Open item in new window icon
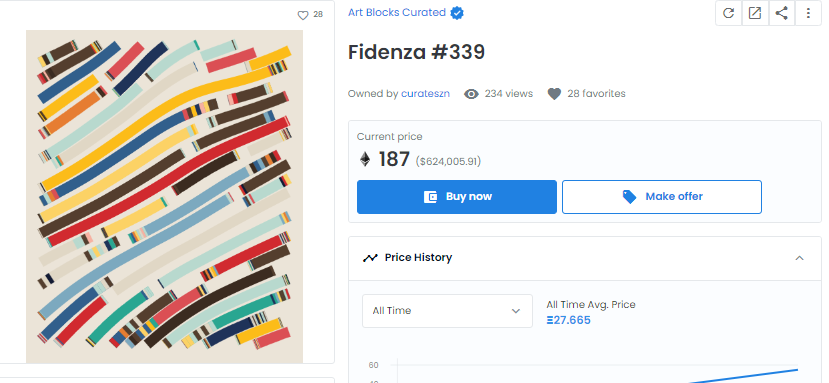Screen dimensions: 829x383 pyautogui.click(x=755, y=13)
